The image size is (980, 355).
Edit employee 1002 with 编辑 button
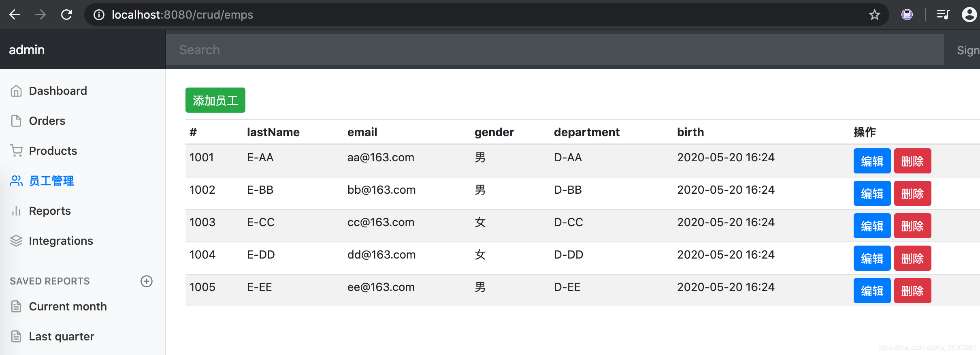click(x=872, y=193)
